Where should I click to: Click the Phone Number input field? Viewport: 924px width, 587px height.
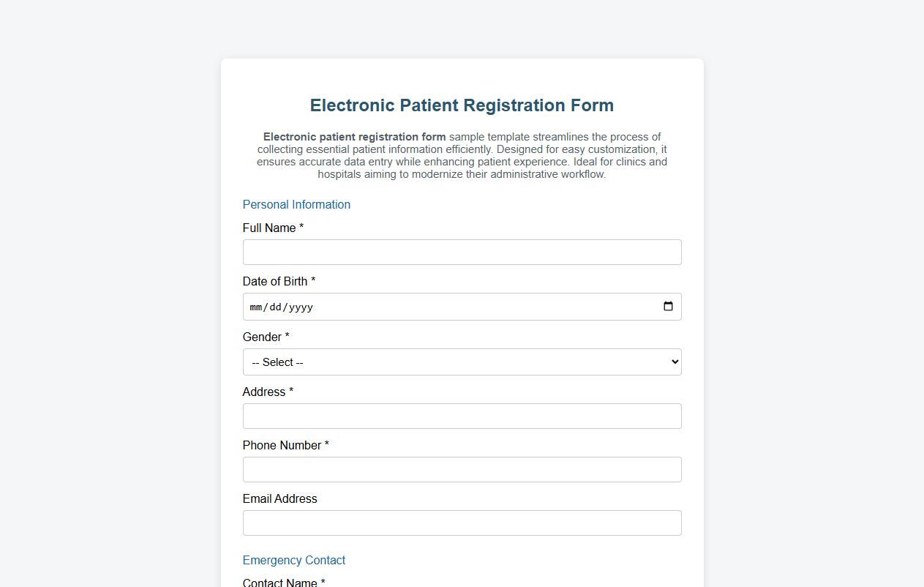(462, 469)
